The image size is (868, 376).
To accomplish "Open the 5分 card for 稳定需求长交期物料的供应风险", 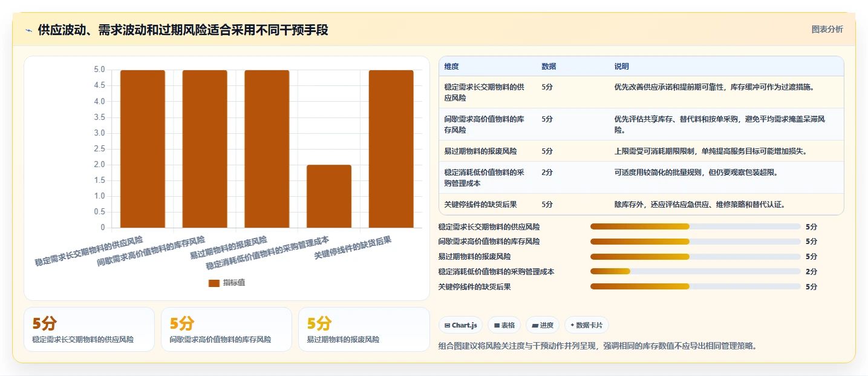I will pos(90,329).
